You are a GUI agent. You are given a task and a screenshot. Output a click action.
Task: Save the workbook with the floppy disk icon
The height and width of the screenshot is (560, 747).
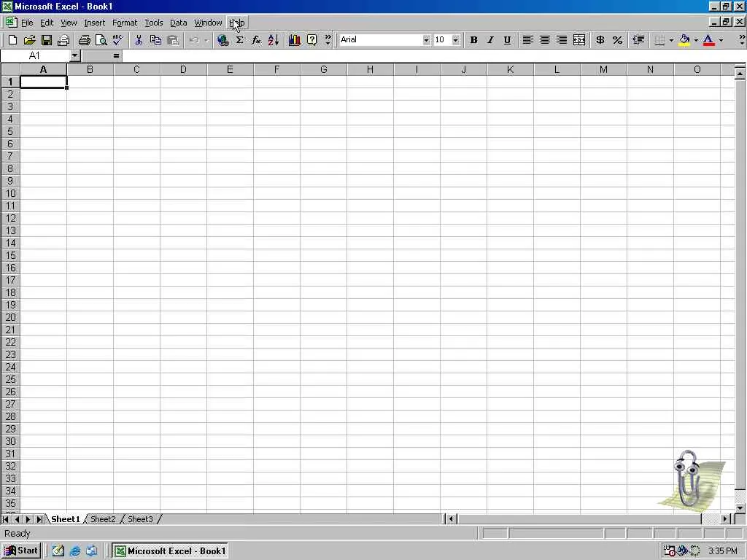click(46, 40)
